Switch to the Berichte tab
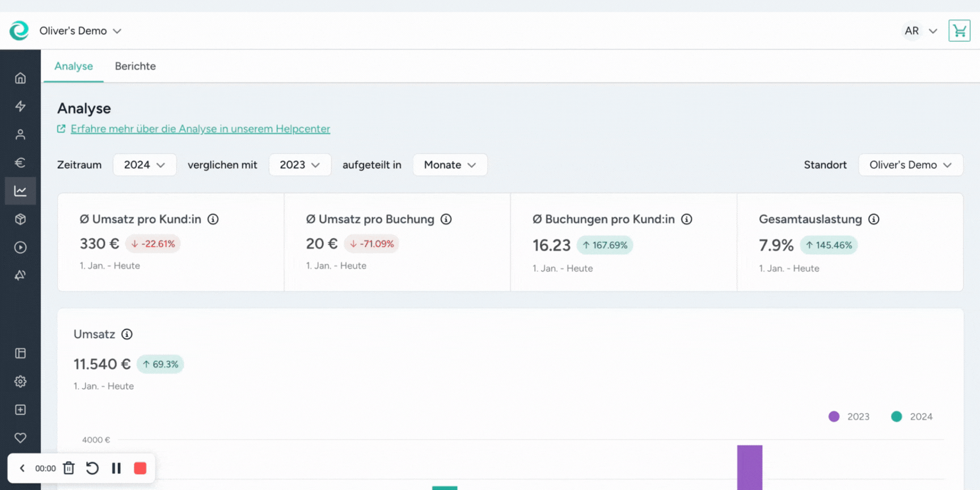Viewport: 980px width, 490px height. (135, 66)
